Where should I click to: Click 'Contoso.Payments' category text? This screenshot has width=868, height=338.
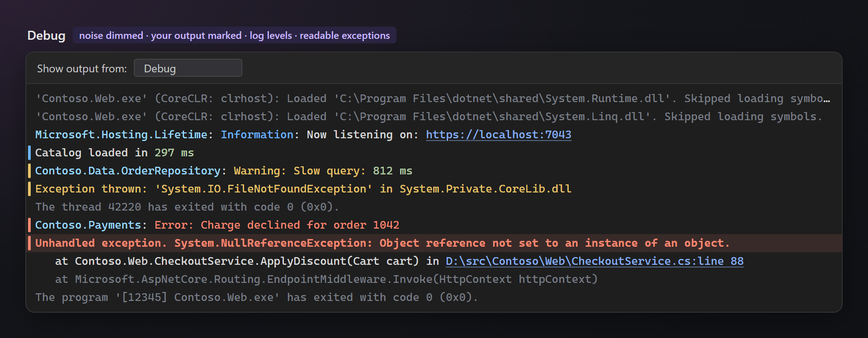click(88, 225)
